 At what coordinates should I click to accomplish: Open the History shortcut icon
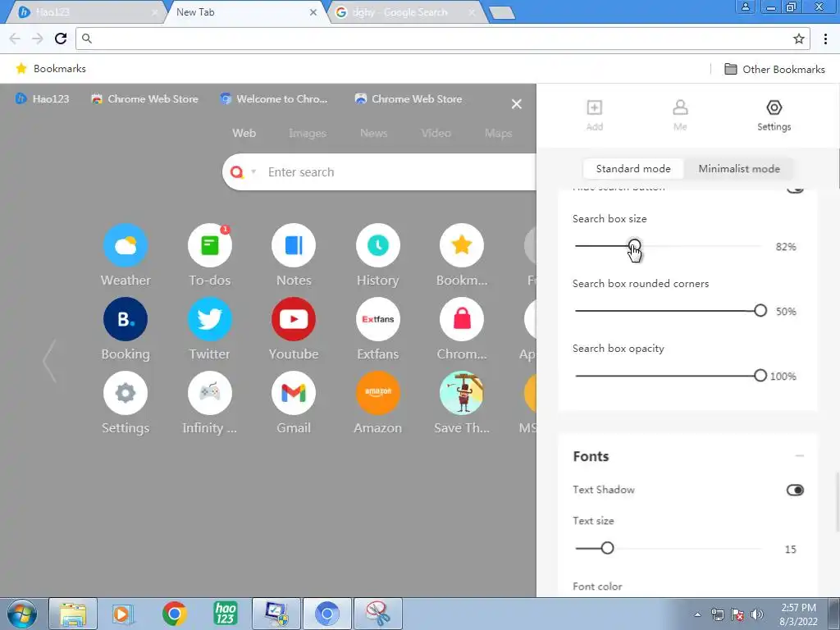[377, 245]
